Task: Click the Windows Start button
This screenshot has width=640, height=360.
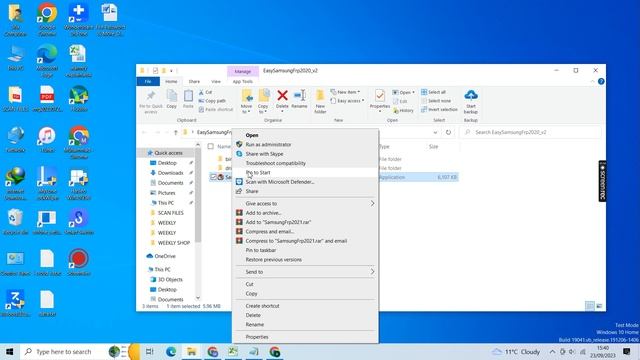Action: tap(9, 351)
